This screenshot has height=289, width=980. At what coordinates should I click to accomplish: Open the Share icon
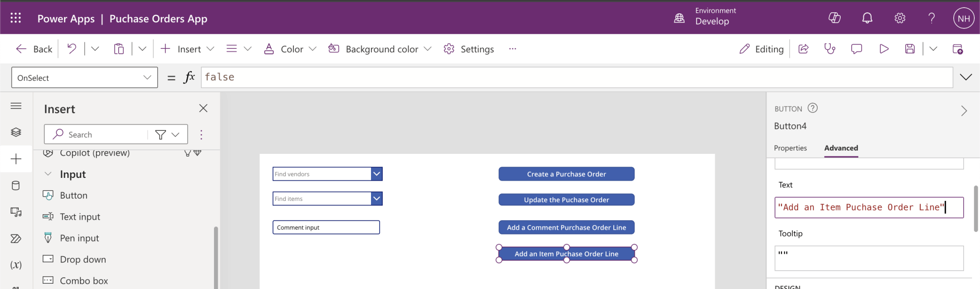[803, 49]
